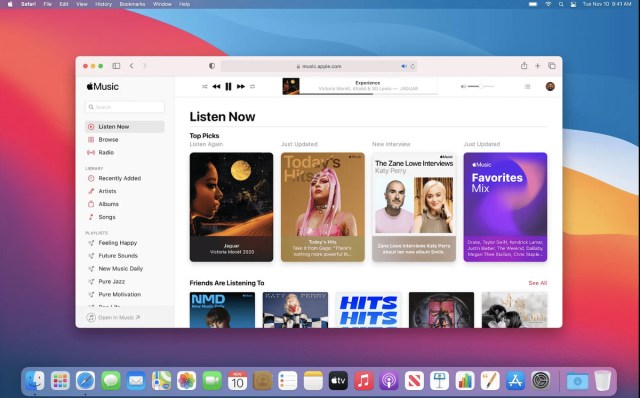Mute the tab audio icon

pos(404,66)
